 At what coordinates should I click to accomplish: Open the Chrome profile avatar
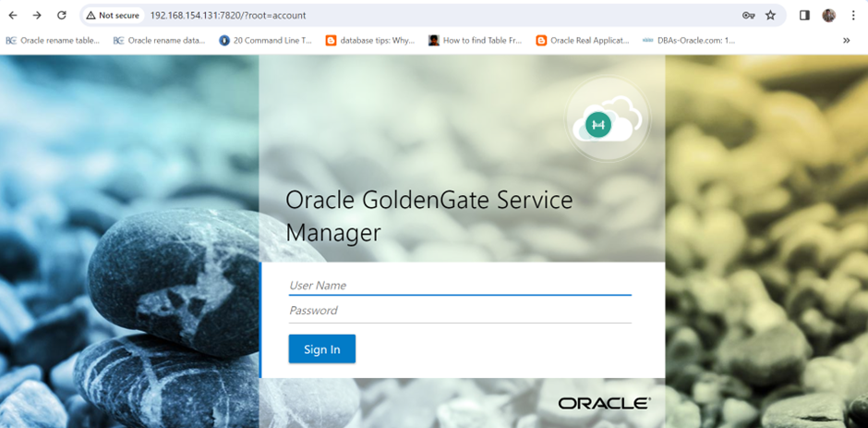pos(829,16)
